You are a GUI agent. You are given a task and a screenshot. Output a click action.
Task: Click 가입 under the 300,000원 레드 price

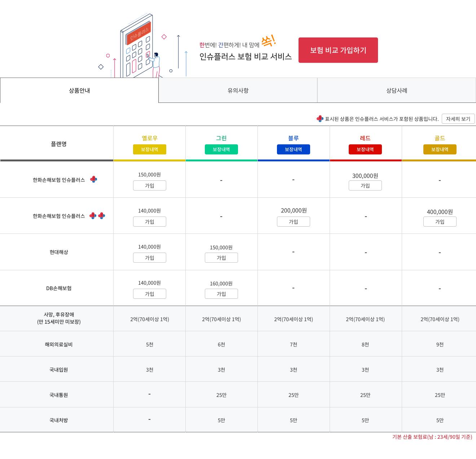point(365,185)
